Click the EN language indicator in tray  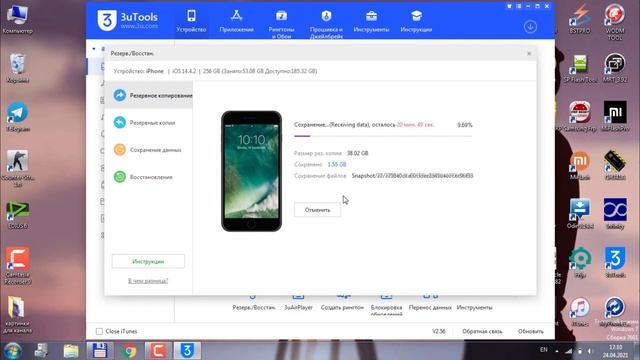click(543, 350)
